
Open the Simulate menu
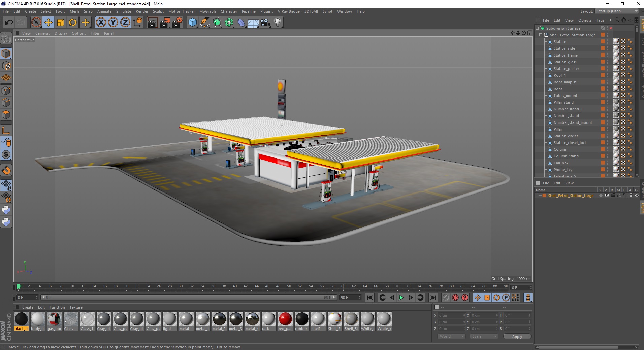(124, 11)
